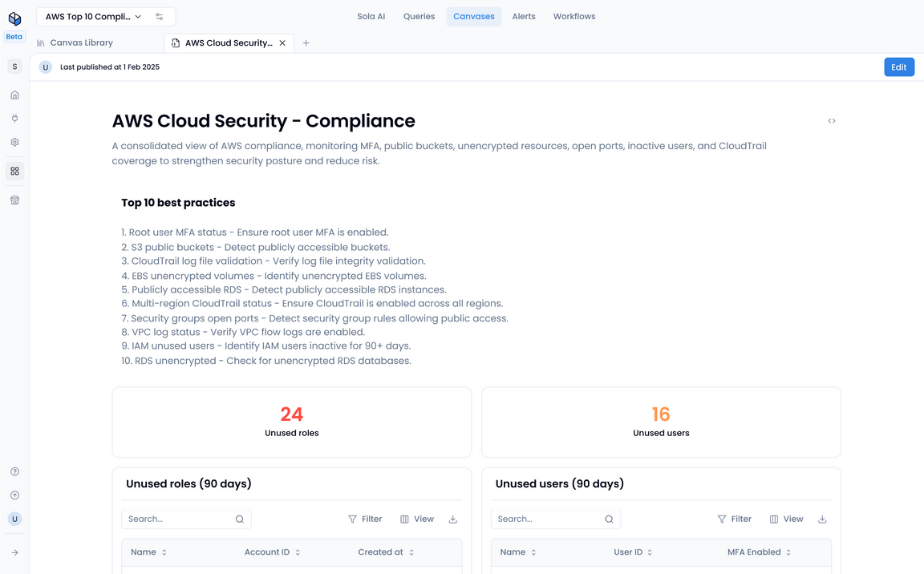Image resolution: width=924 pixels, height=574 pixels.
Task: Open View columns menu in Unused users
Action: tap(786, 519)
